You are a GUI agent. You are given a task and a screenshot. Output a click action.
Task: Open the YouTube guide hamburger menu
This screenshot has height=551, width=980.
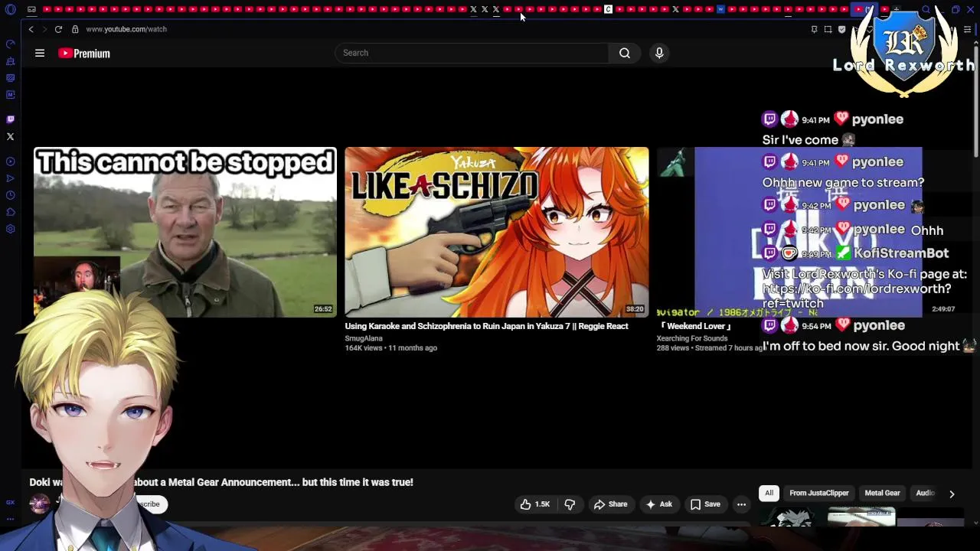[40, 53]
